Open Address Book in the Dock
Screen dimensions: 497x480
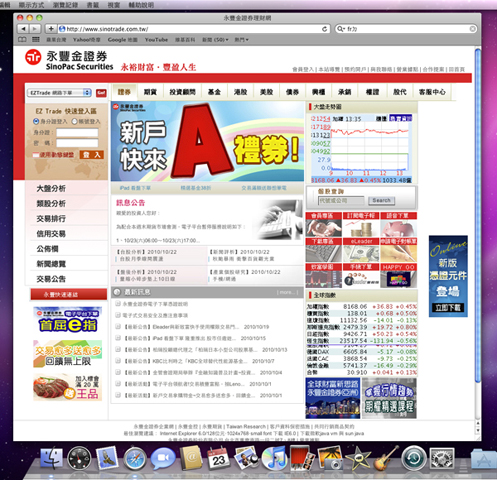tap(191, 458)
